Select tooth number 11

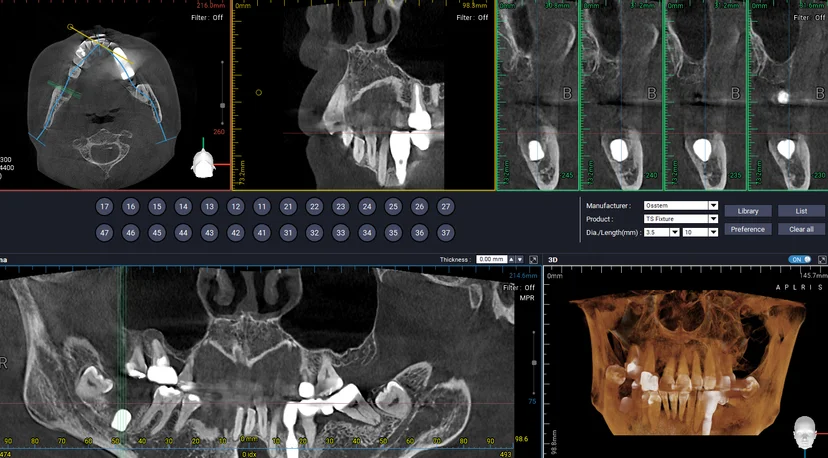click(x=262, y=207)
